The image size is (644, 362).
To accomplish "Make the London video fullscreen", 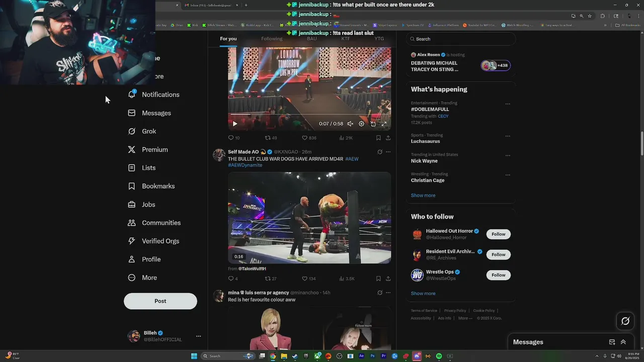I will (384, 124).
